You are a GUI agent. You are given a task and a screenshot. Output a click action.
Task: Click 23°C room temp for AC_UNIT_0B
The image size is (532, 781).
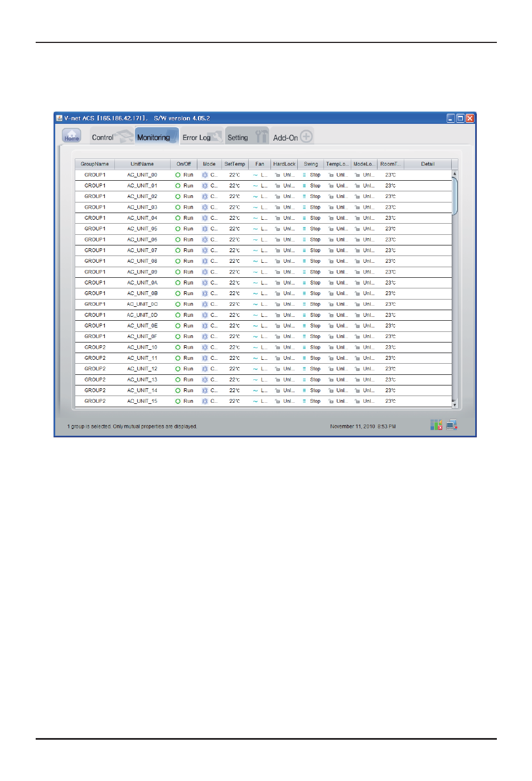390,293
